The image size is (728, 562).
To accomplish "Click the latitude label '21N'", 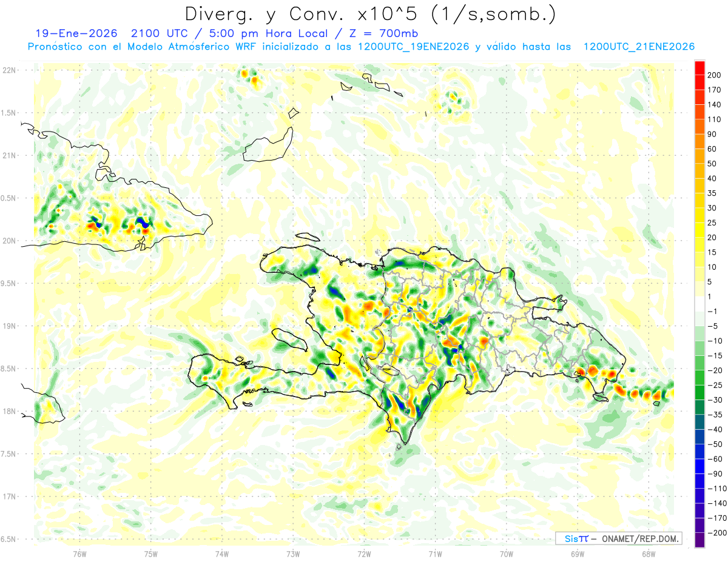I will (8, 156).
